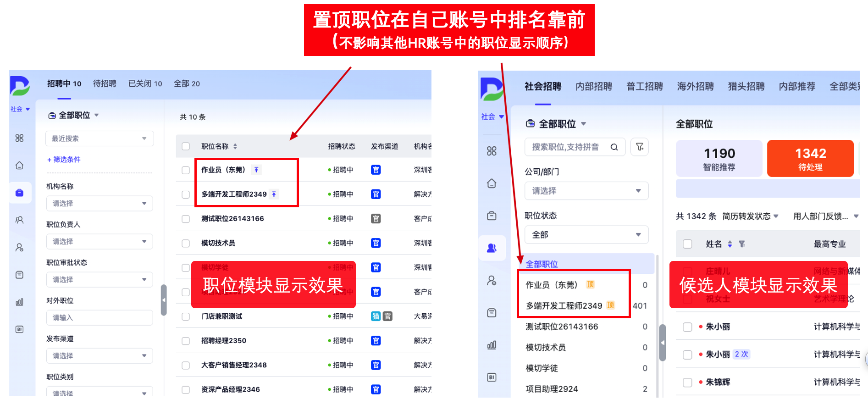
Task: Open candidates icon in left window sidebar
Action: (19, 220)
